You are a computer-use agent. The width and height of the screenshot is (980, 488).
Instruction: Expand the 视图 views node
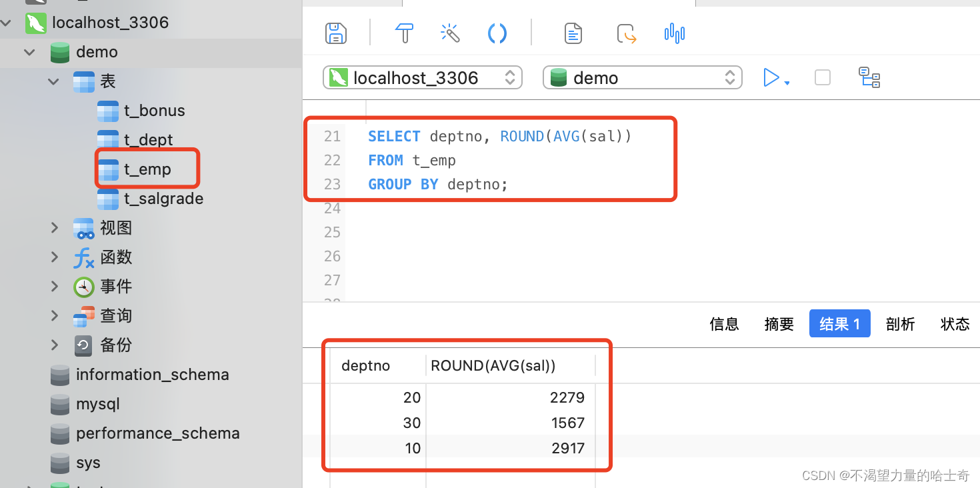pyautogui.click(x=55, y=228)
